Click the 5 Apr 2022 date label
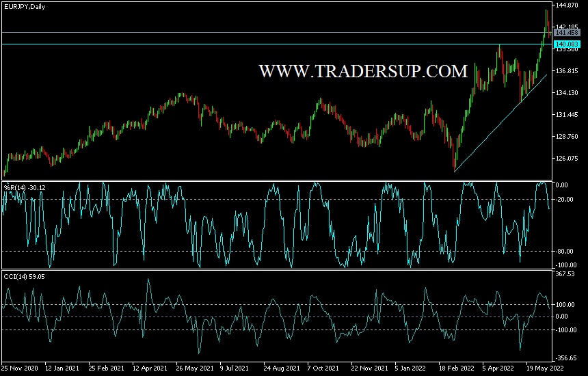The width and height of the screenshot is (588, 376). tap(498, 368)
